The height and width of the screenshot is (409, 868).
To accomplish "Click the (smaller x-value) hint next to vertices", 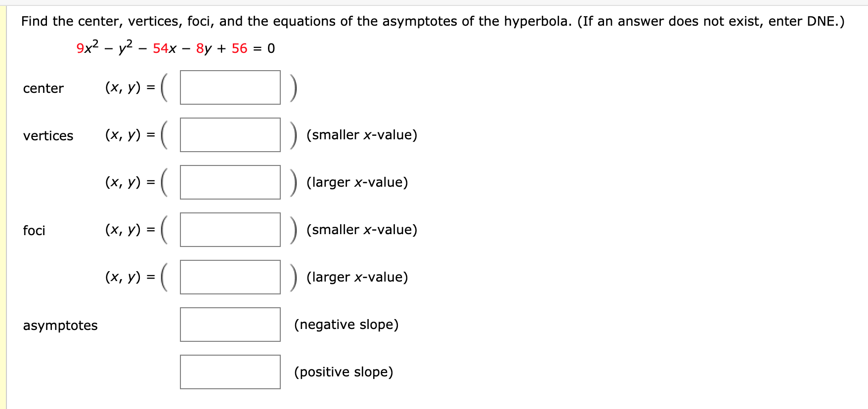I will click(x=362, y=135).
